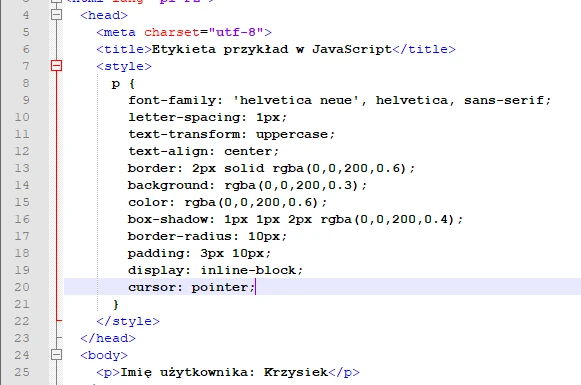Place cursor on the cursor: pointer line
This screenshot has height=385, width=581.
192,287
